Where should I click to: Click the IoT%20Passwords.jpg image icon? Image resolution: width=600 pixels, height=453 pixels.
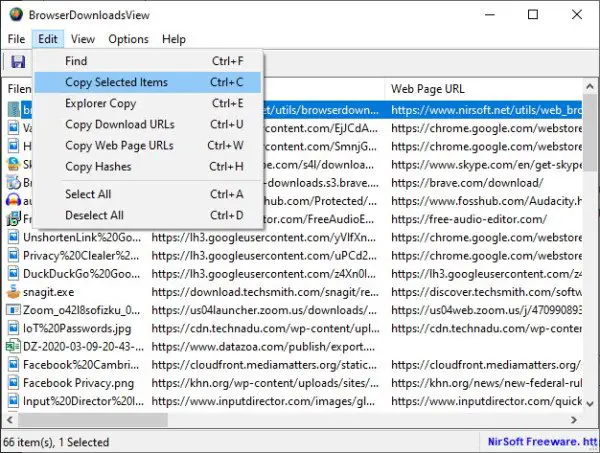pos(13,328)
